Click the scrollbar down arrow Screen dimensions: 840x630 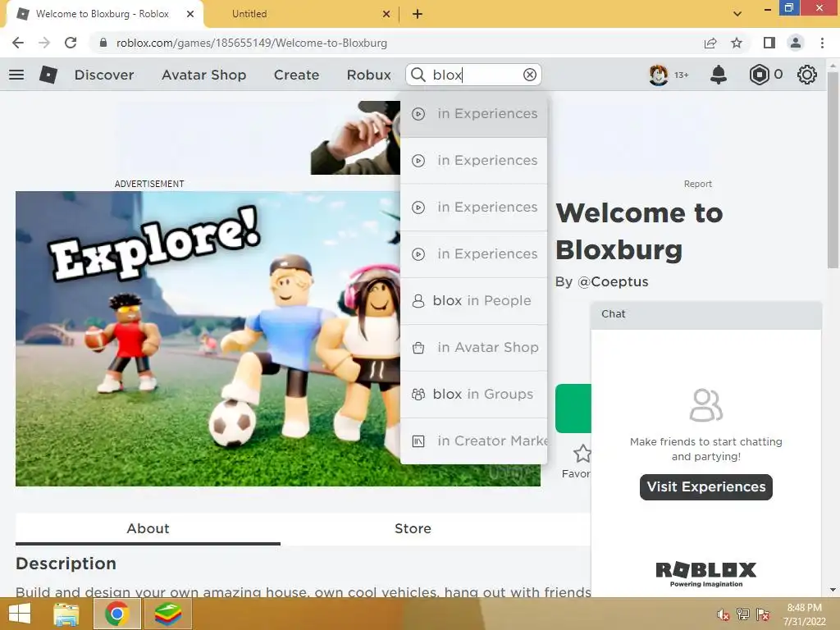pos(832,591)
